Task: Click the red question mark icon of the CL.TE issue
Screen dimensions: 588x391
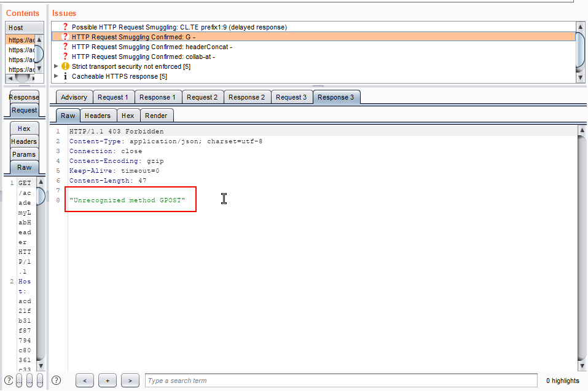Action: click(x=65, y=27)
